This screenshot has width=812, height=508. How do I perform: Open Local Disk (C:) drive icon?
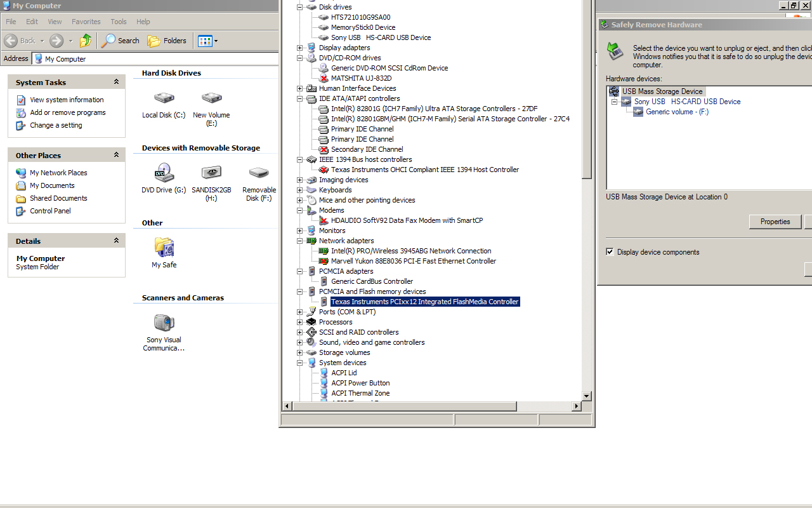(164, 98)
